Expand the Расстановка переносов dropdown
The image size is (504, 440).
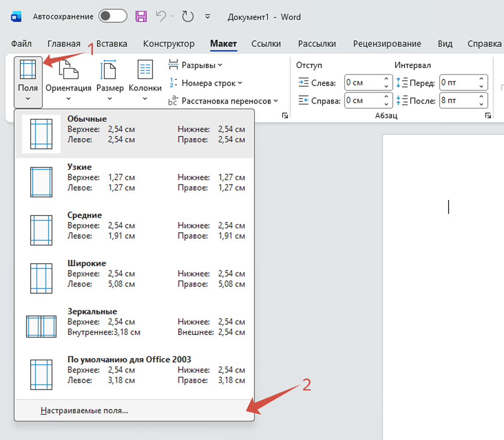pyautogui.click(x=223, y=101)
